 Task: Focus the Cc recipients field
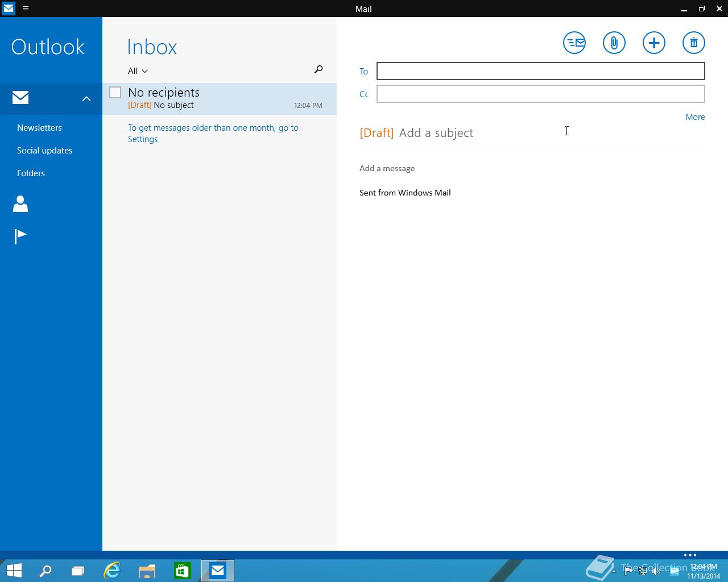point(541,94)
